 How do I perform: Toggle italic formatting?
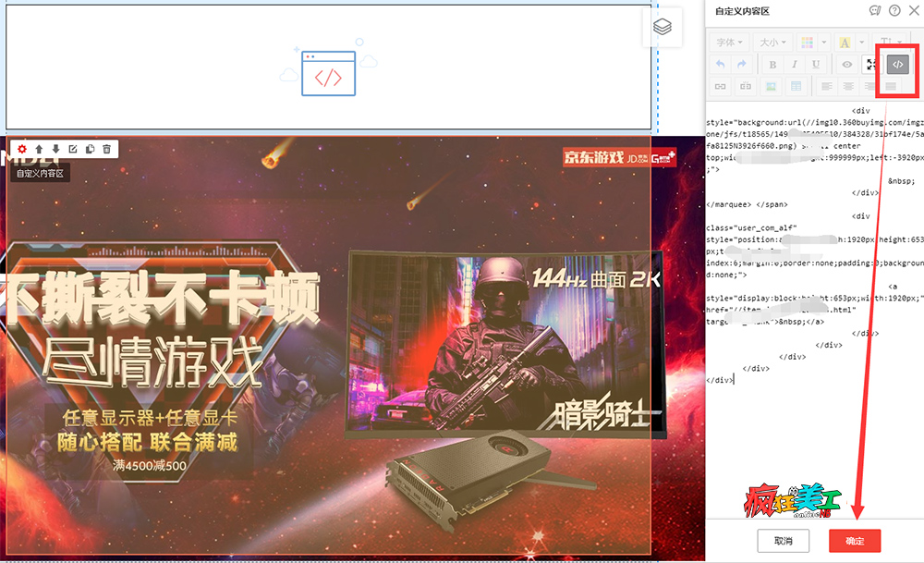click(795, 65)
